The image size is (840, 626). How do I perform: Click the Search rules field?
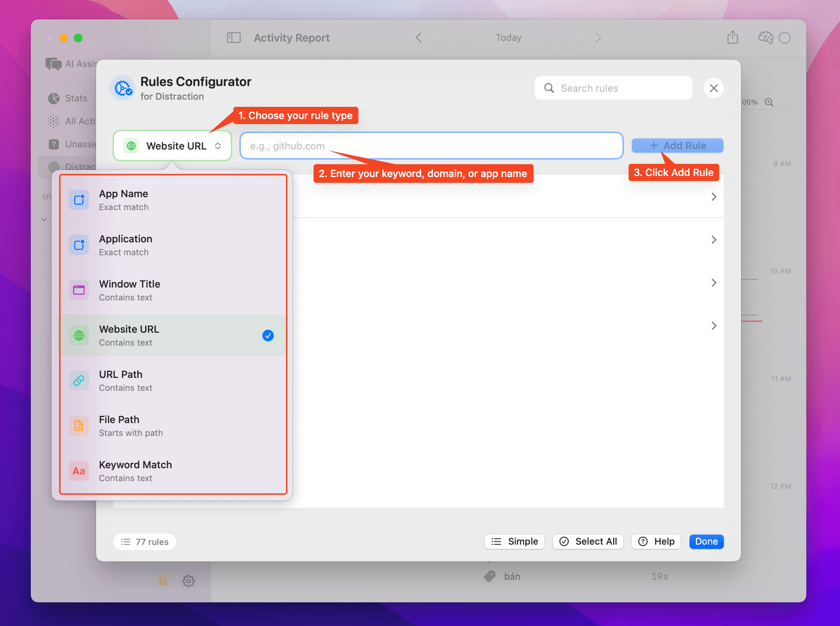pos(614,88)
